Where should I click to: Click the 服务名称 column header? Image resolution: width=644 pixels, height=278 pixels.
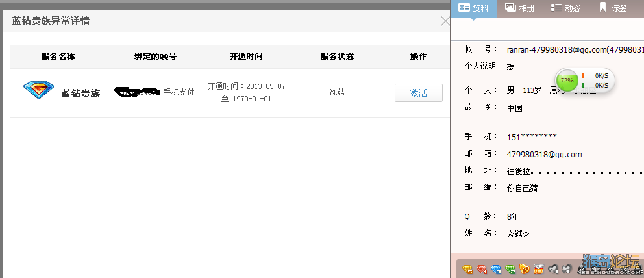58,57
